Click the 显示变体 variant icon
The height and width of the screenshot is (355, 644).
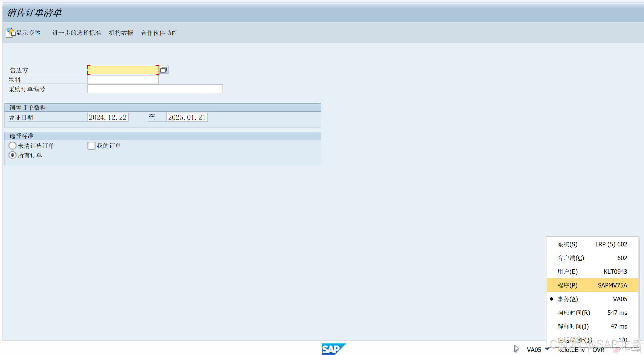(11, 33)
